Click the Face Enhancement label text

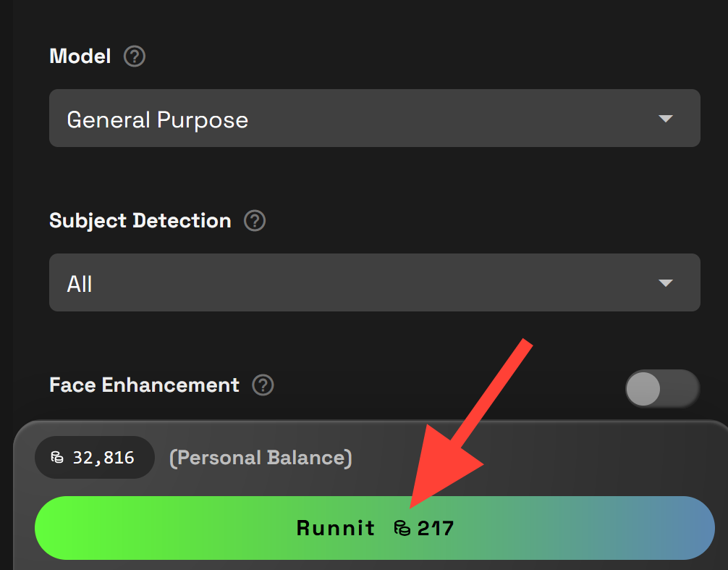point(144,385)
